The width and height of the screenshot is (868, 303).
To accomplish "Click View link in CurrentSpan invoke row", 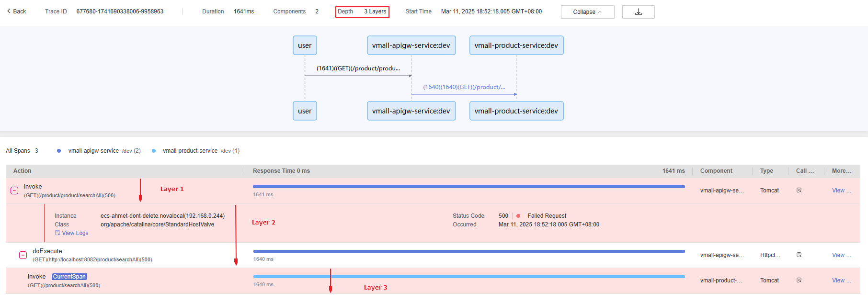I will click(x=842, y=281).
